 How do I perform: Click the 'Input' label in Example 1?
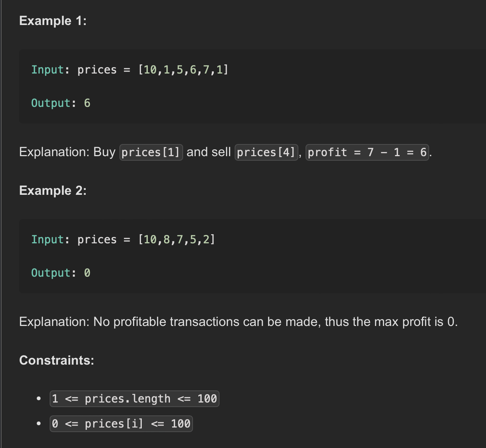pyautogui.click(x=47, y=70)
